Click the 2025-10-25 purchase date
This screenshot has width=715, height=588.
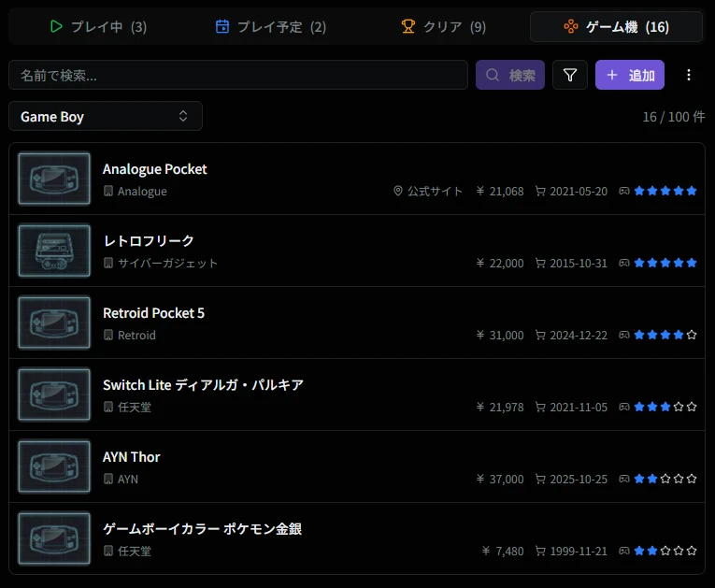tap(579, 480)
